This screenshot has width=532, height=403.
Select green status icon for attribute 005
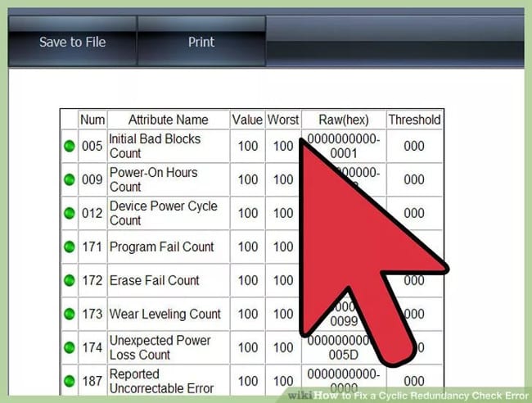pyautogui.click(x=70, y=146)
